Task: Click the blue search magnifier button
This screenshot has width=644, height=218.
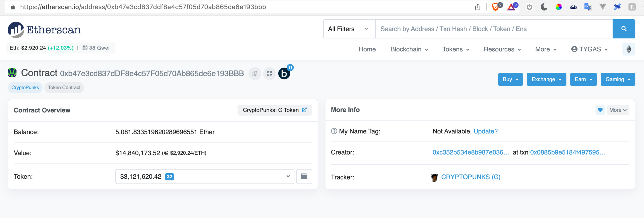Action: pyautogui.click(x=624, y=29)
